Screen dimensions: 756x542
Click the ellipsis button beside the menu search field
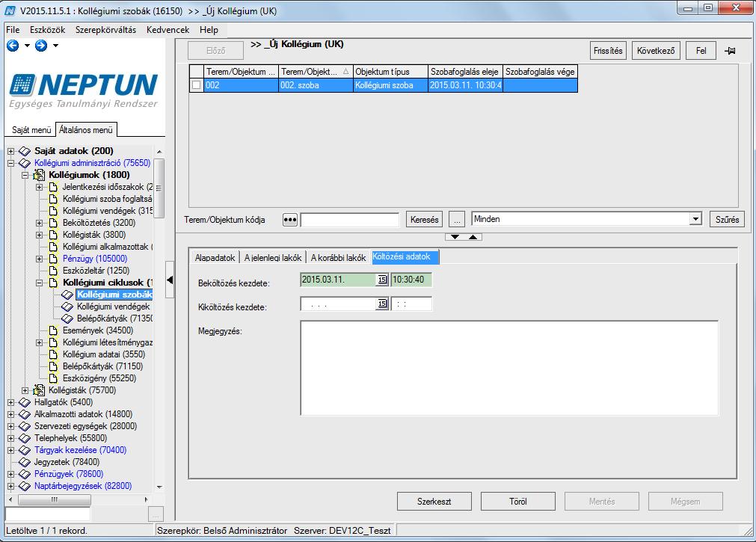click(x=156, y=514)
